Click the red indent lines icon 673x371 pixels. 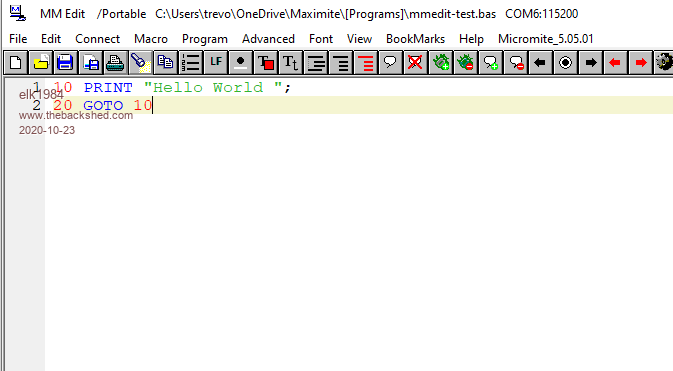365,63
